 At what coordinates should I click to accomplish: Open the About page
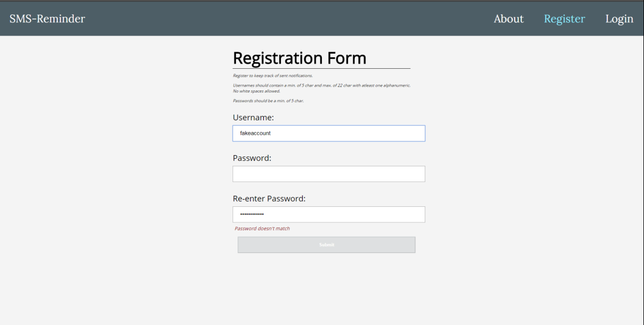pos(509,19)
